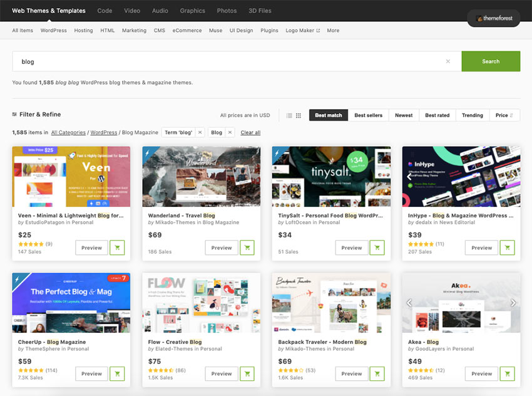532x396 pixels.
Task: Add Backpack Traveler theme to cart
Action: point(377,373)
